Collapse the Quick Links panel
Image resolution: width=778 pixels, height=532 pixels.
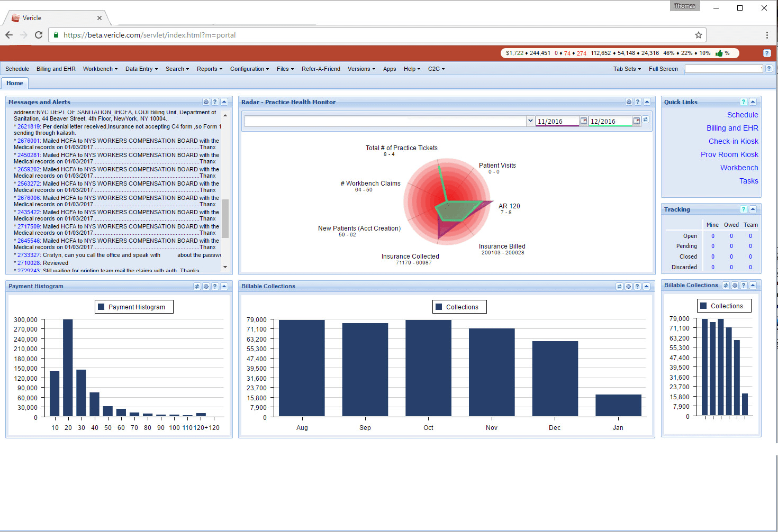[753, 102]
